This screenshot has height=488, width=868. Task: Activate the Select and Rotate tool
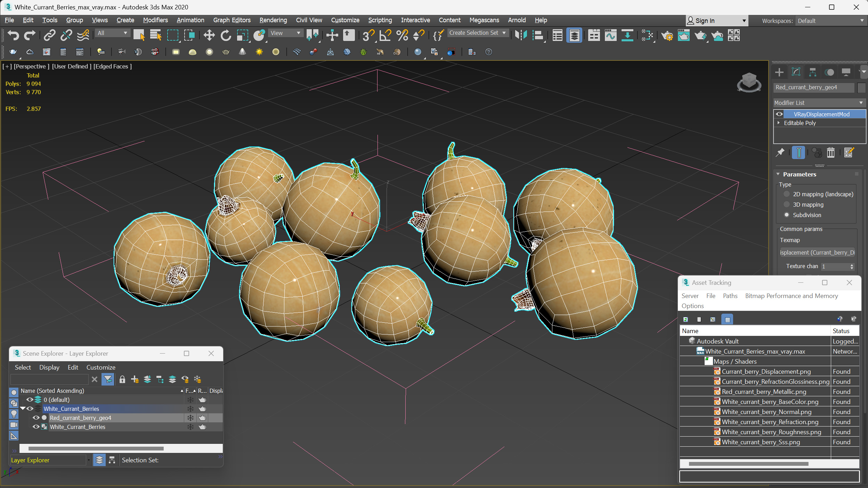click(x=226, y=35)
